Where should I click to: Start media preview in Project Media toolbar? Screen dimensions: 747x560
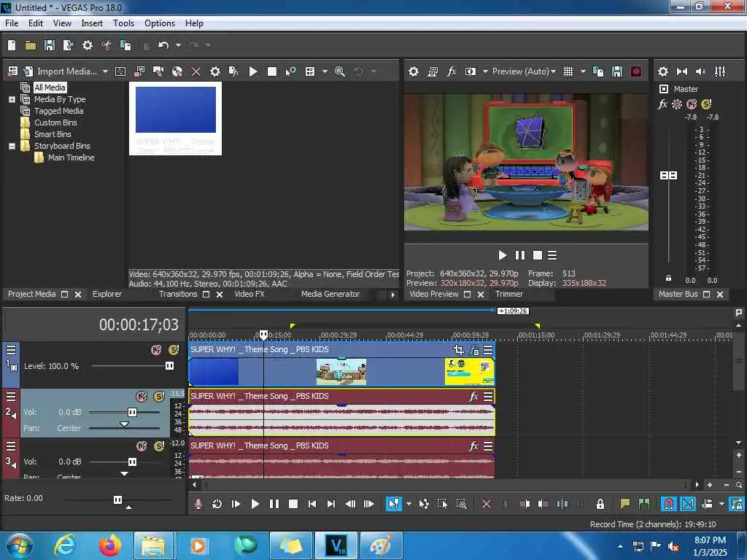click(253, 71)
